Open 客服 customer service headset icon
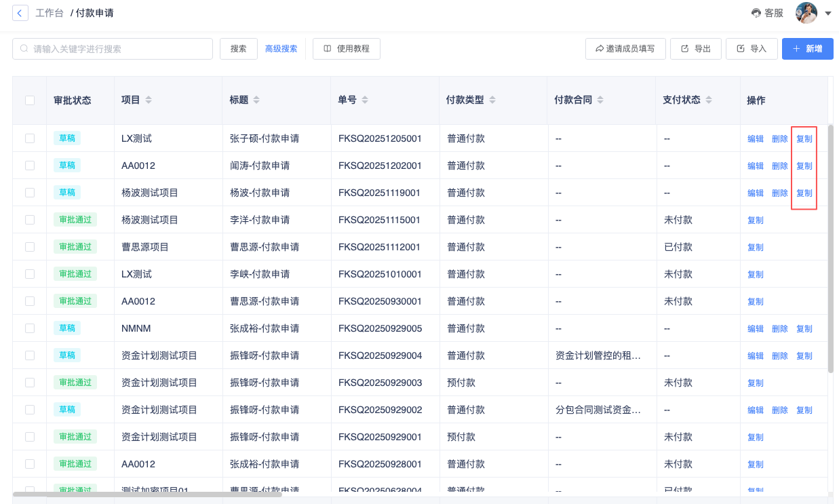839x504 pixels. pos(756,13)
